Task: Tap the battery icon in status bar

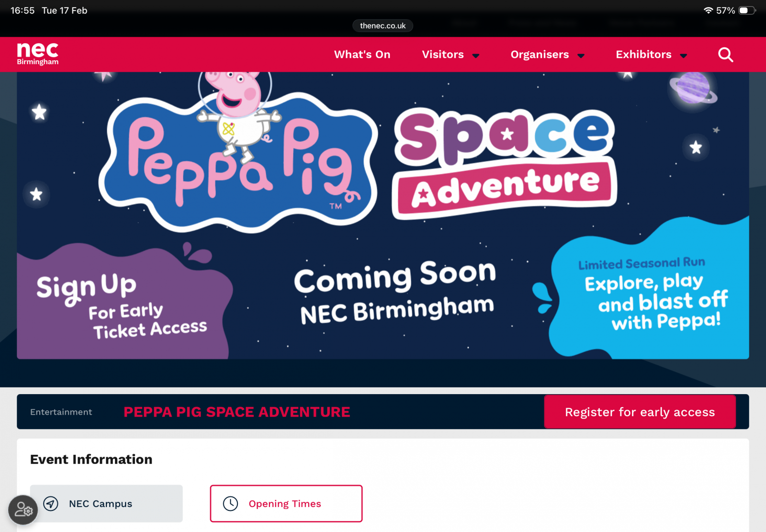Action: pos(747,11)
